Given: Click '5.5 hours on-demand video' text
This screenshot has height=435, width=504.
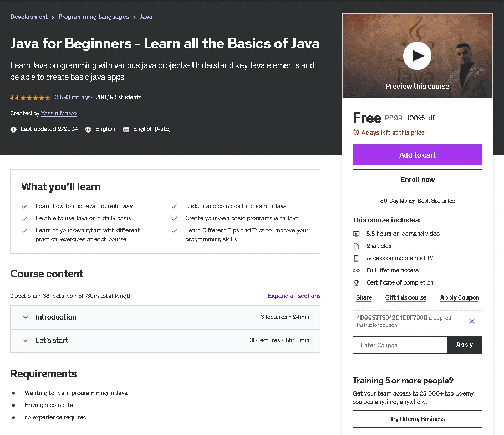Looking at the screenshot, I should pyautogui.click(x=403, y=234).
